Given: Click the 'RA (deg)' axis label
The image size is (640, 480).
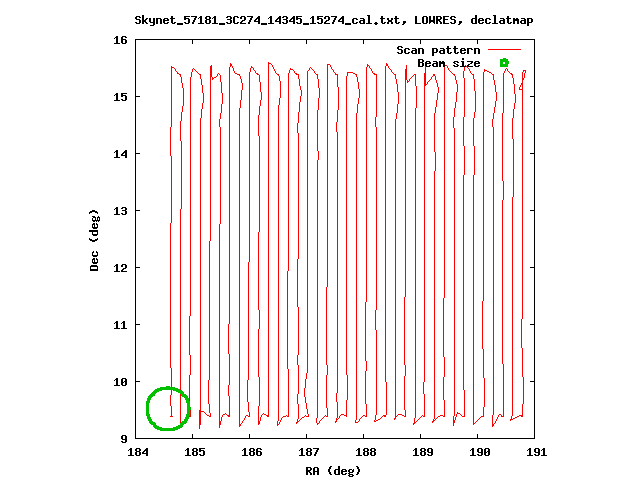Looking at the screenshot, I should (x=333, y=471).
